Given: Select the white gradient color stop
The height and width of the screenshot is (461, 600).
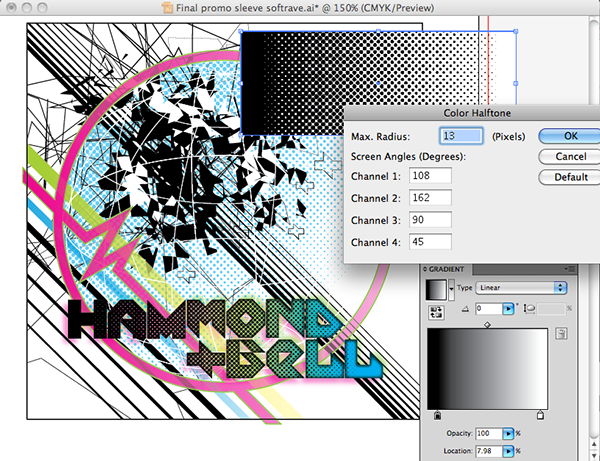Looking at the screenshot, I should [x=540, y=415].
